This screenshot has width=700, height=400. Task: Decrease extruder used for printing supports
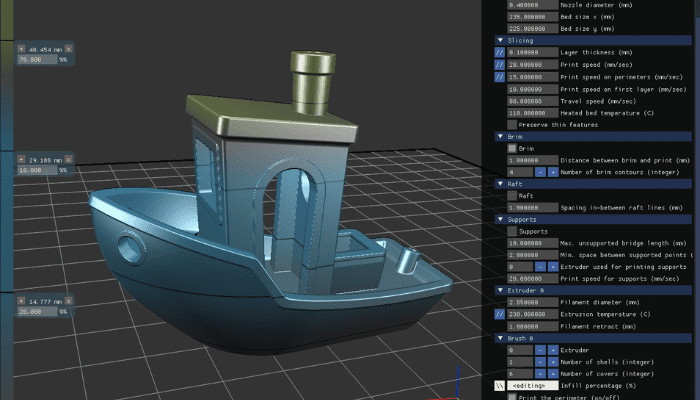[x=540, y=267]
